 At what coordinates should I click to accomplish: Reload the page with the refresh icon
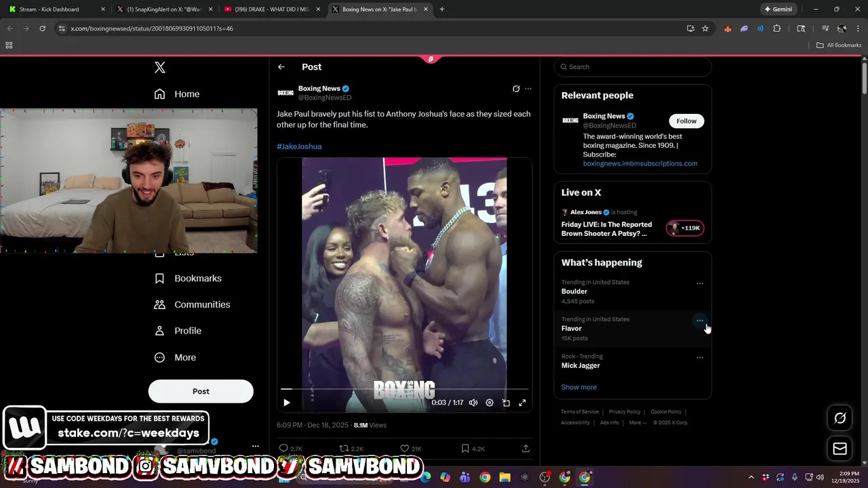click(x=42, y=28)
